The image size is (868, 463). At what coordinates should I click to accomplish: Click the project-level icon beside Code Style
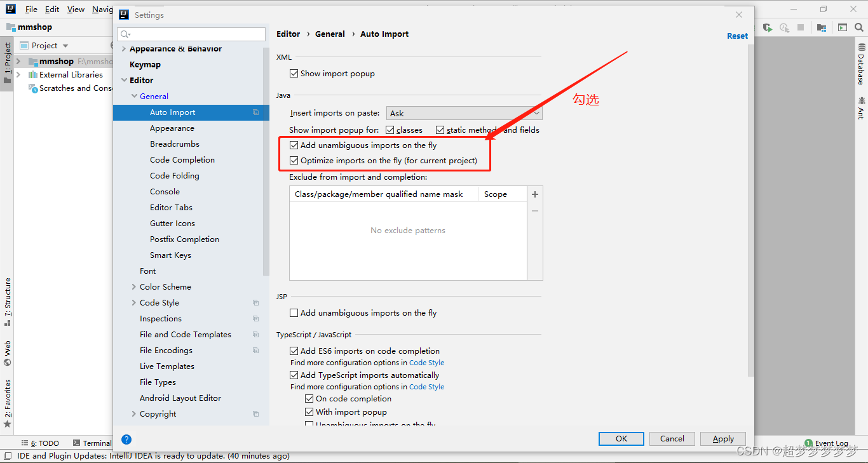coord(255,303)
